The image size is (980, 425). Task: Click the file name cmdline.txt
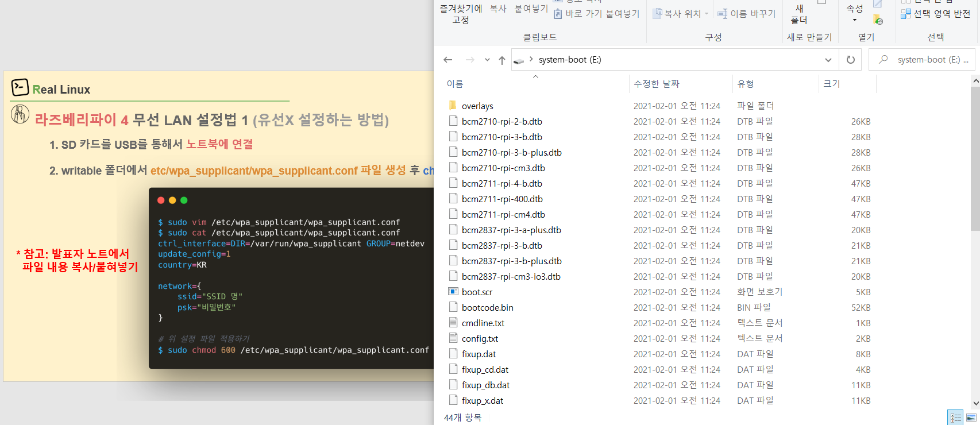pyautogui.click(x=483, y=323)
